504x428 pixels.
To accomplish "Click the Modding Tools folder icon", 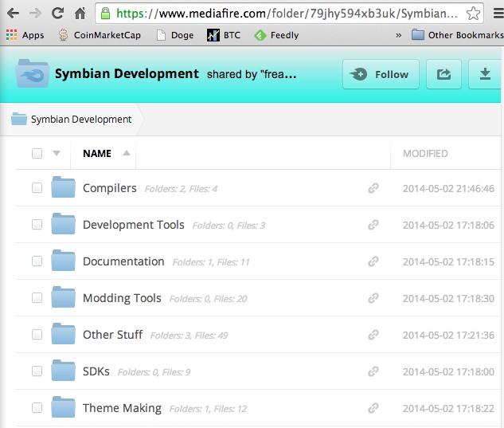I will 63,297.
